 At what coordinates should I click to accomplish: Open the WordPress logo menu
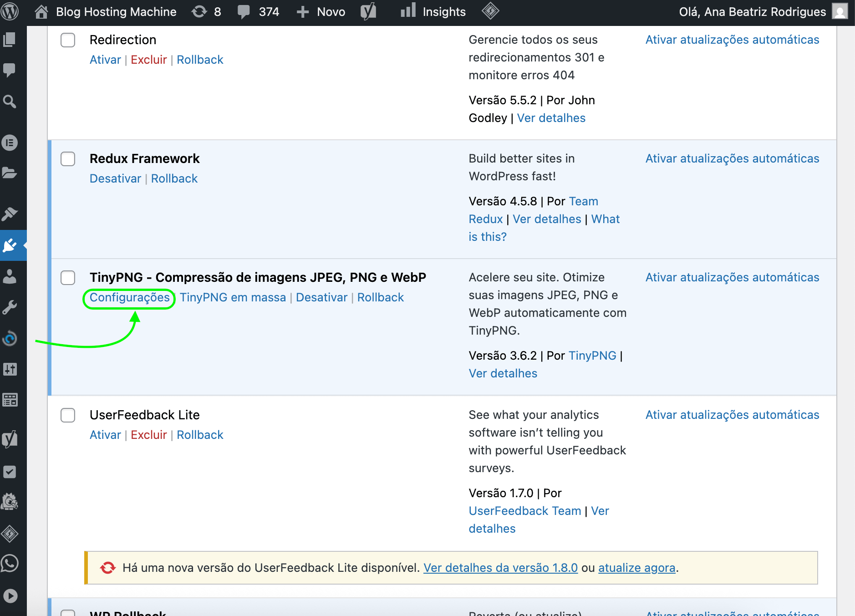tap(10, 12)
